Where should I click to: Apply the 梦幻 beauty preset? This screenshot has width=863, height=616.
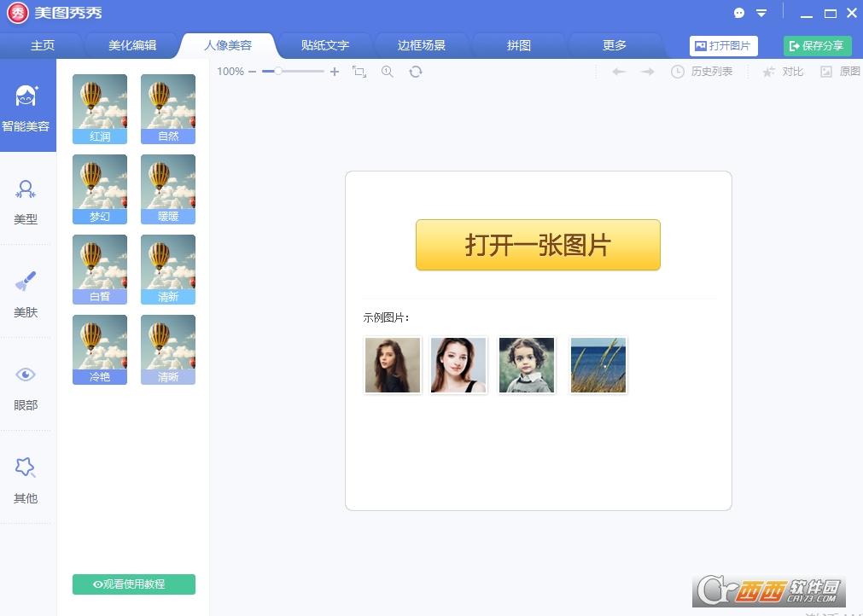pyautogui.click(x=100, y=189)
